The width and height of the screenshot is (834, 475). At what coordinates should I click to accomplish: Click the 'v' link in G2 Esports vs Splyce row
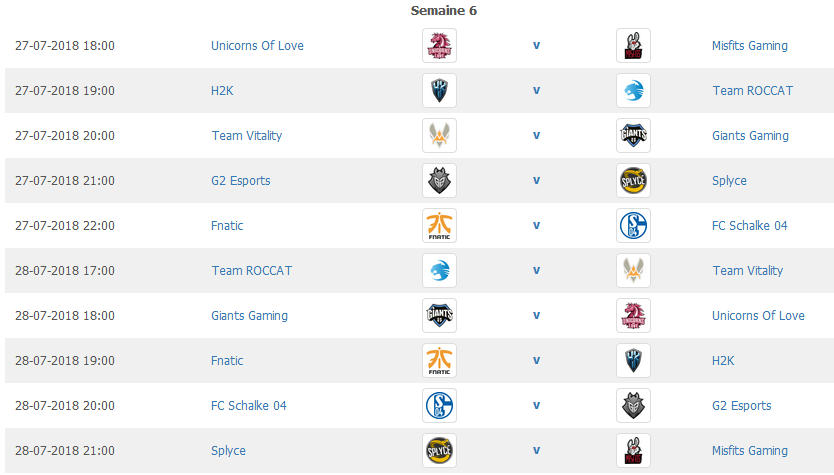[537, 180]
